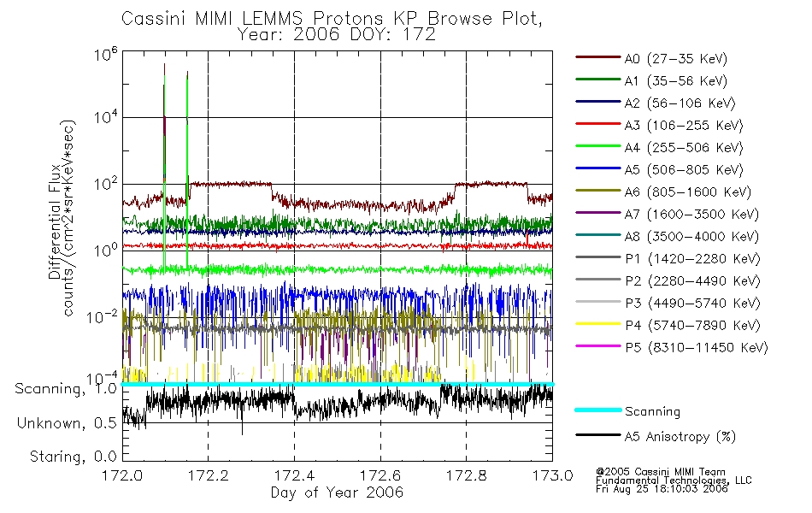Viewport: 812px width, 513px height.
Task: Click the 10^-2 y-axis tick label
Action: pyautogui.click(x=102, y=316)
